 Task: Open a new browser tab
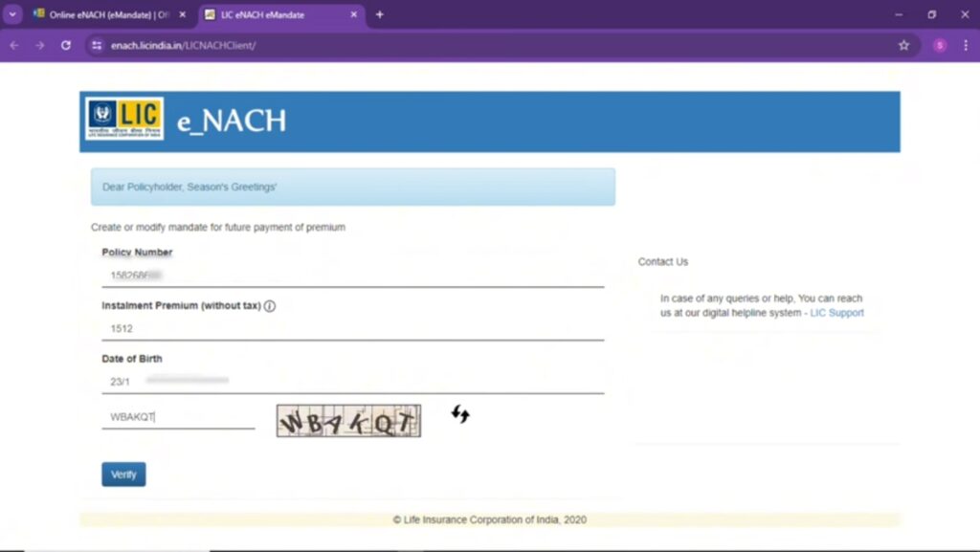click(x=379, y=14)
